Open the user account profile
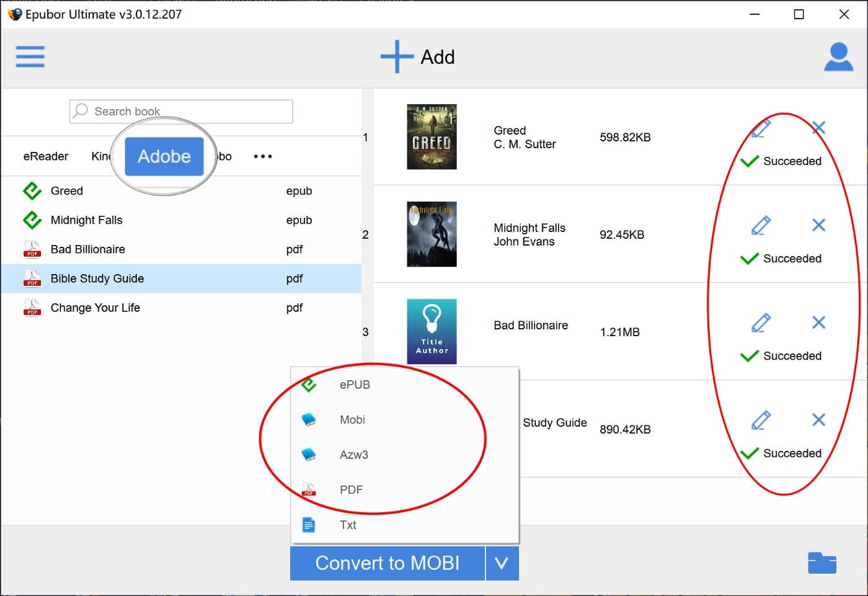This screenshot has height=596, width=868. pyautogui.click(x=838, y=56)
